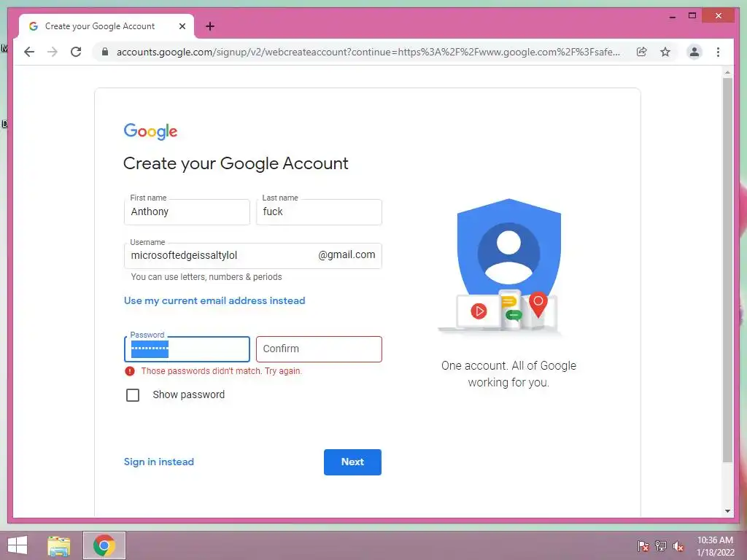747x560 pixels.
Task: Click the "You can use letters, numbers & periods" hint
Action: click(206, 276)
